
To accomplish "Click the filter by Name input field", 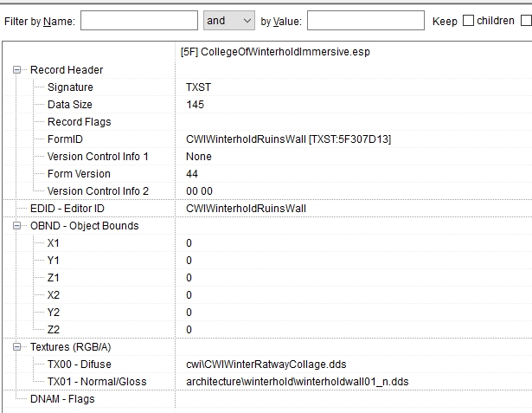I will [x=138, y=21].
